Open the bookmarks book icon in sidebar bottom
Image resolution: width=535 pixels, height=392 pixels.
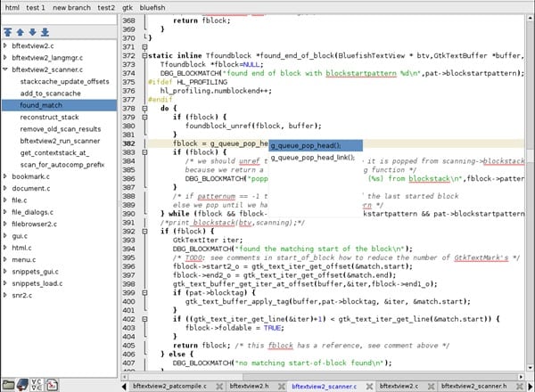tap(22, 385)
